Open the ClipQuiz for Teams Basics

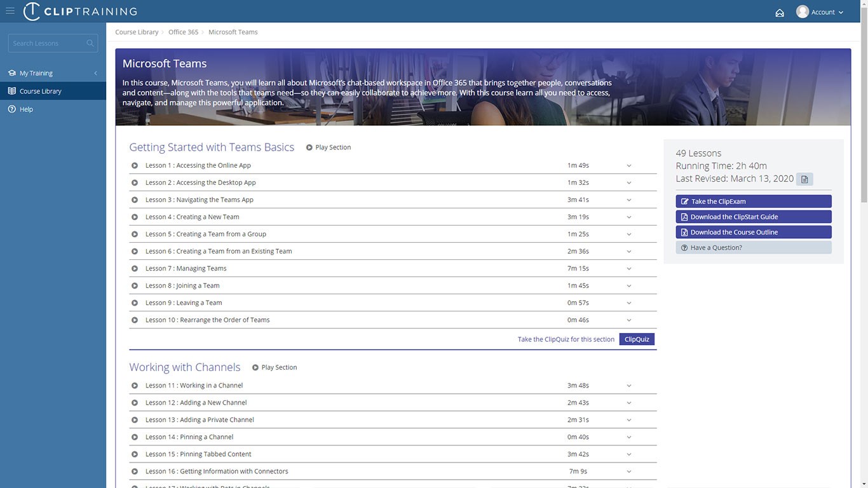coord(637,339)
